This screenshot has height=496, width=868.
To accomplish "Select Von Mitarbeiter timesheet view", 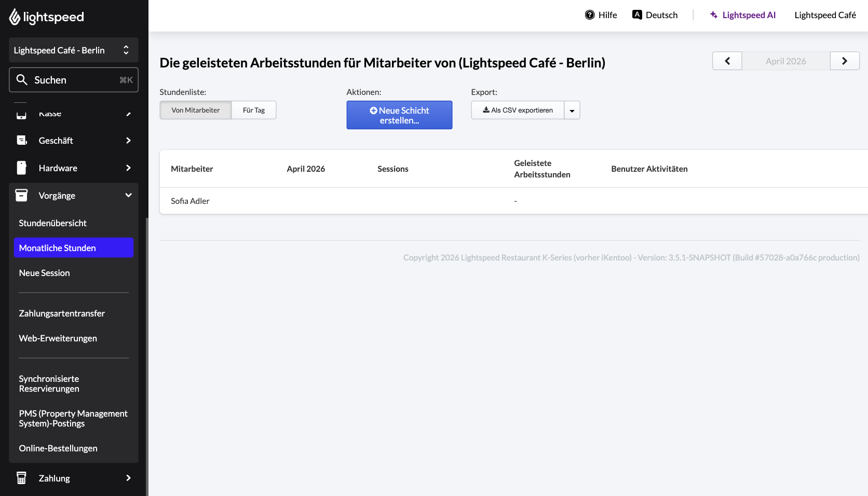I will click(x=196, y=111).
